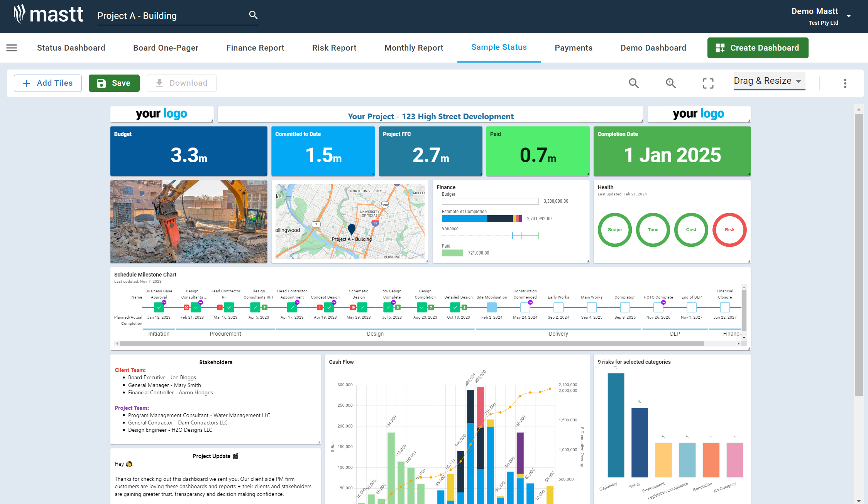868x504 pixels.
Task: Click the Variance range slider in Finance panel
Action: (x=525, y=236)
